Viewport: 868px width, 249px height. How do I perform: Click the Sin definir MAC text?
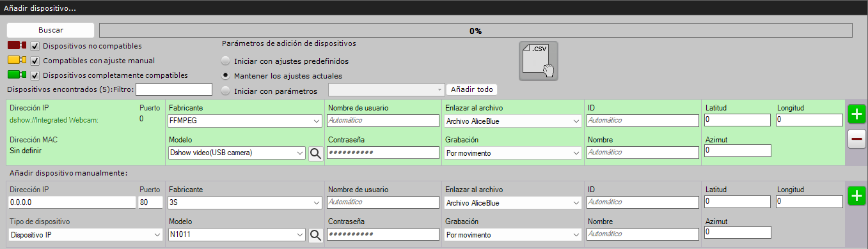26,151
